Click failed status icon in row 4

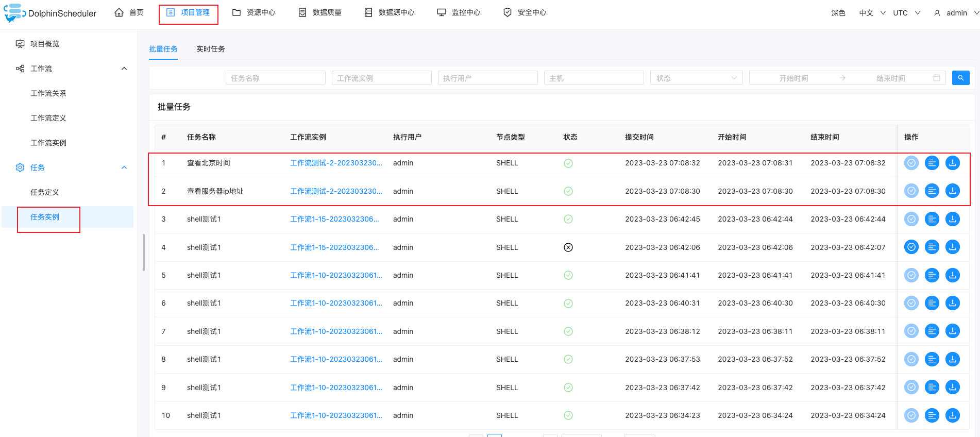[x=568, y=247]
